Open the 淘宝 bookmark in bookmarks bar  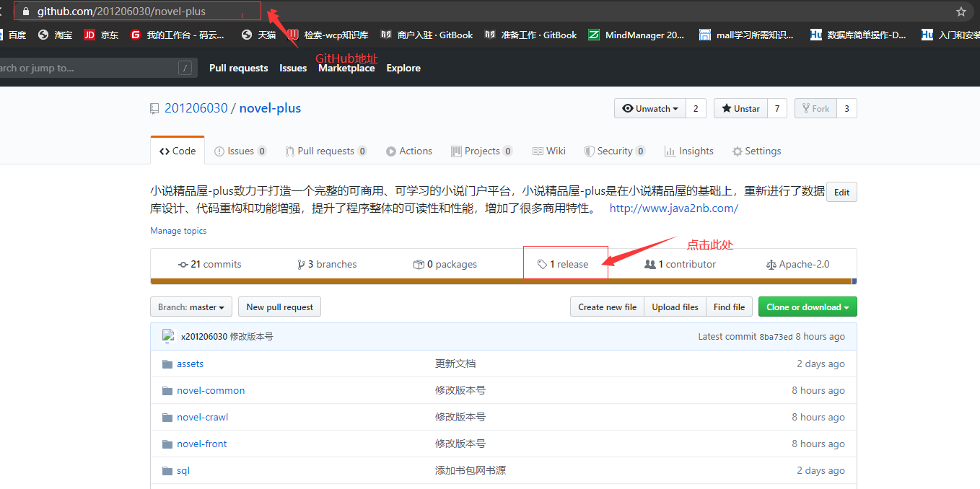click(55, 35)
